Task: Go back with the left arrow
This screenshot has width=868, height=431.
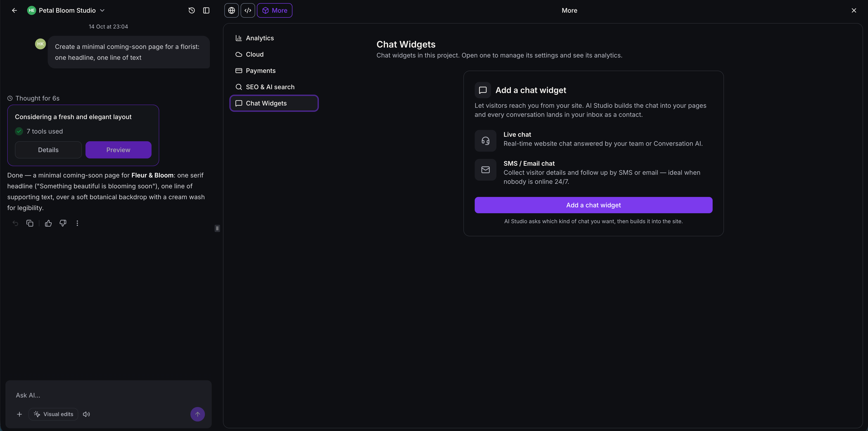Action: click(14, 10)
